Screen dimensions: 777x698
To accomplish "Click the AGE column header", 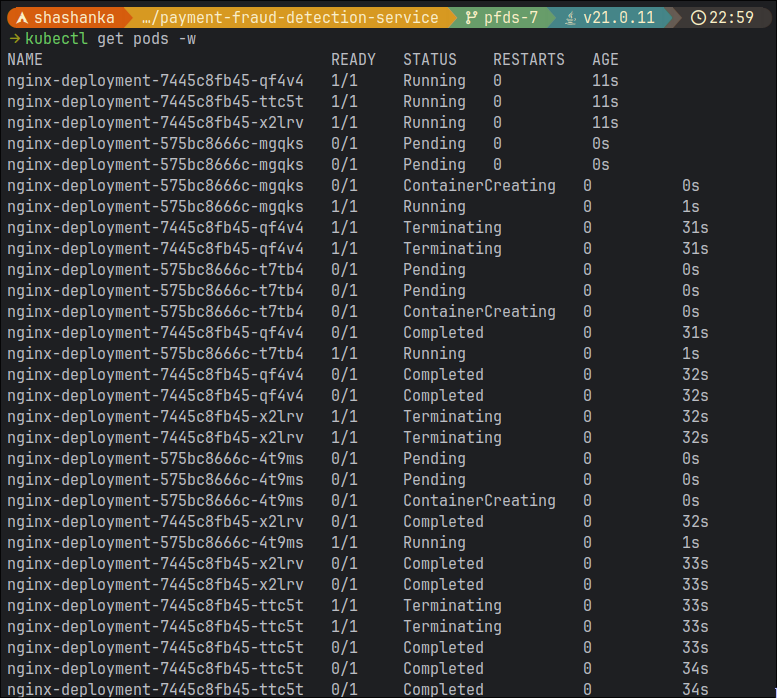I will (x=605, y=60).
